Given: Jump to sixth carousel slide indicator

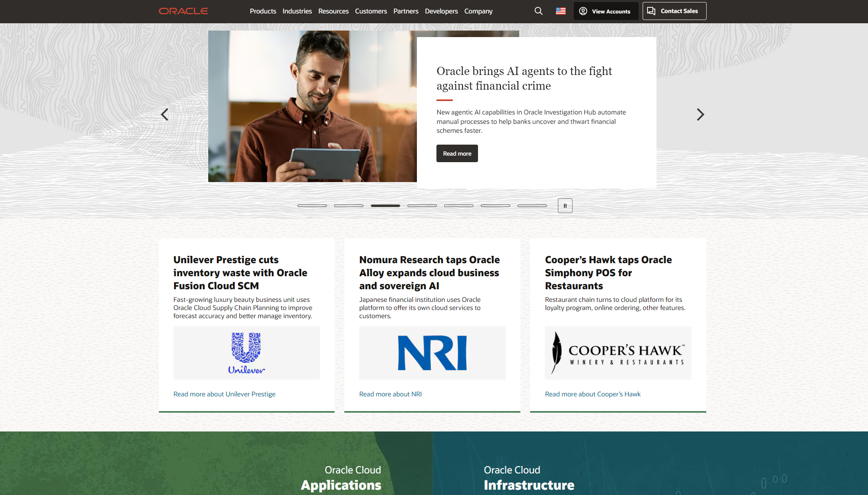Looking at the screenshot, I should click(496, 206).
